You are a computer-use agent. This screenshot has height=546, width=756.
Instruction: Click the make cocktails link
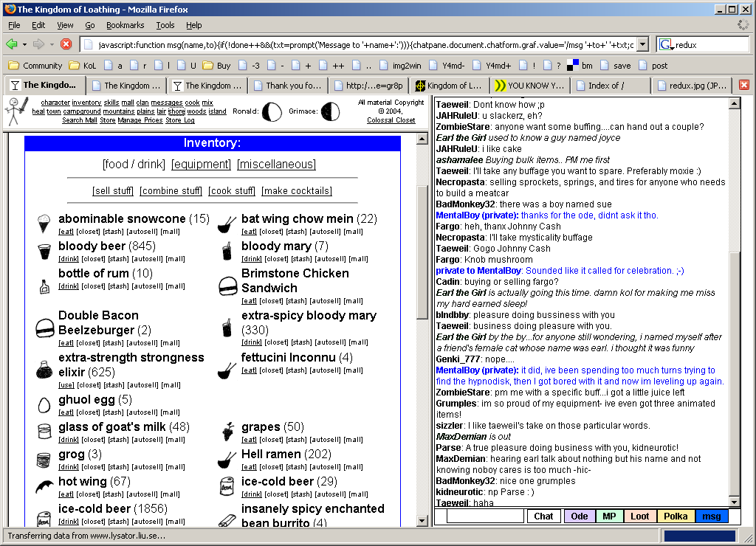click(297, 191)
